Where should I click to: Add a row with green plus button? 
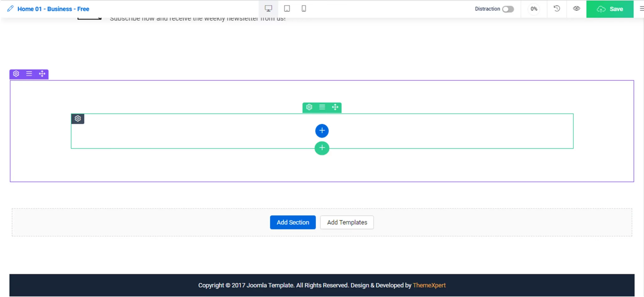322,148
